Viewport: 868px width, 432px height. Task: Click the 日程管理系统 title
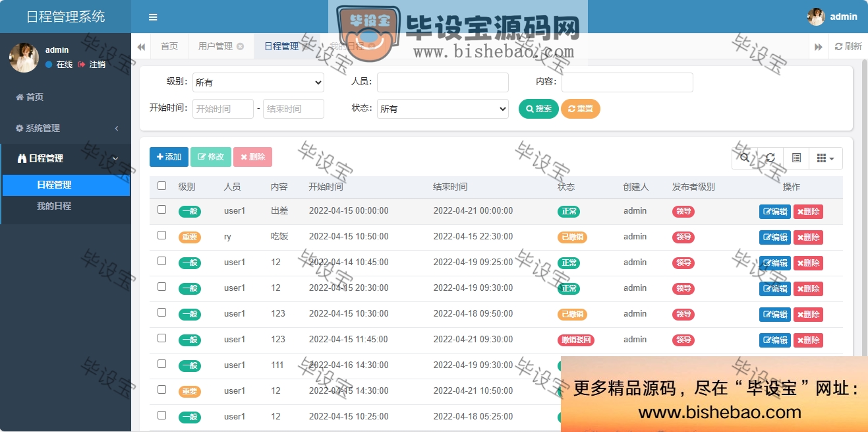[x=65, y=16]
